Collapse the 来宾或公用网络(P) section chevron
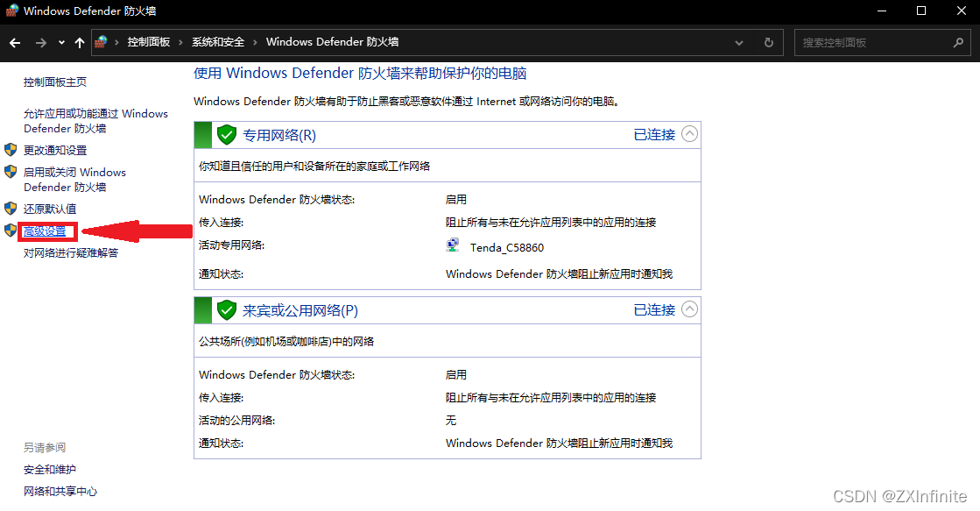Viewport: 980px width, 511px height. [x=689, y=309]
